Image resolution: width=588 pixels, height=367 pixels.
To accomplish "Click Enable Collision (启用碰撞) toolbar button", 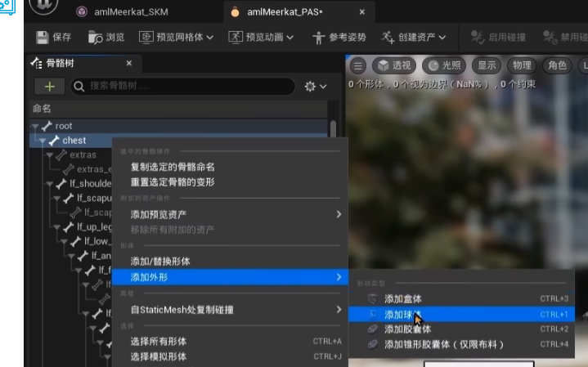I will click(498, 37).
